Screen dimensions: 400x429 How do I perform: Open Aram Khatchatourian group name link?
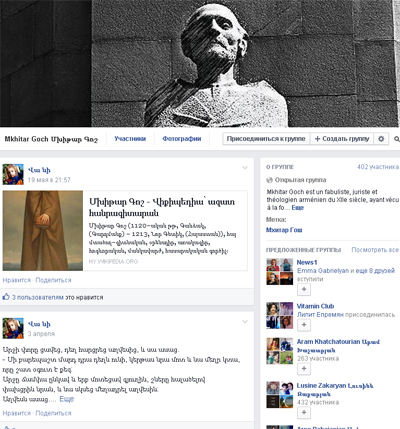[x=338, y=346]
